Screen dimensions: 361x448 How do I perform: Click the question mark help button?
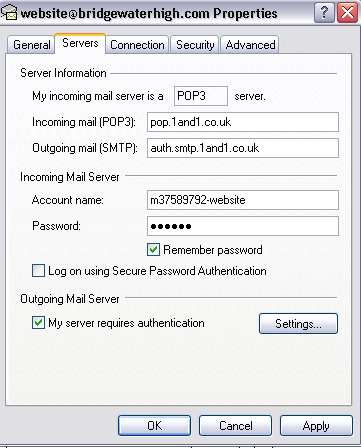point(324,13)
